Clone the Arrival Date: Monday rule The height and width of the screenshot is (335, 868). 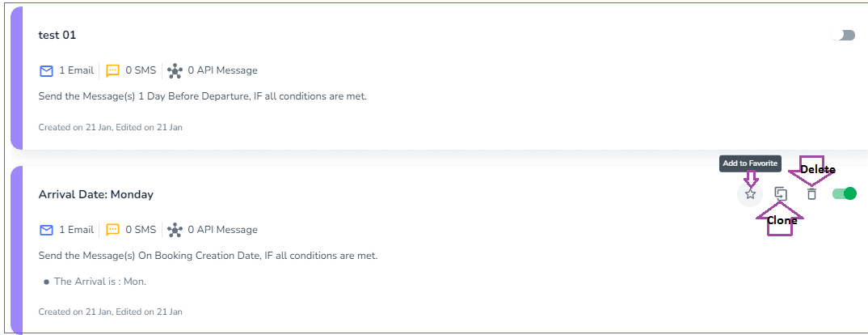pos(781,194)
